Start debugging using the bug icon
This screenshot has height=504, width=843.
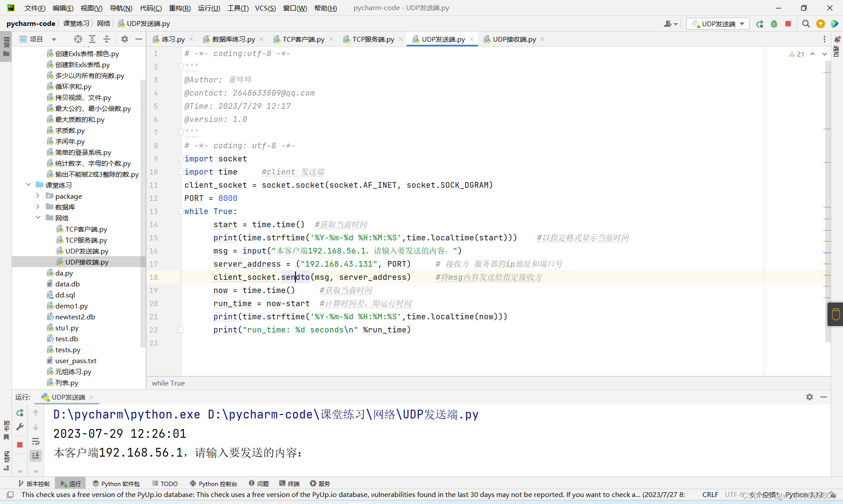point(774,24)
